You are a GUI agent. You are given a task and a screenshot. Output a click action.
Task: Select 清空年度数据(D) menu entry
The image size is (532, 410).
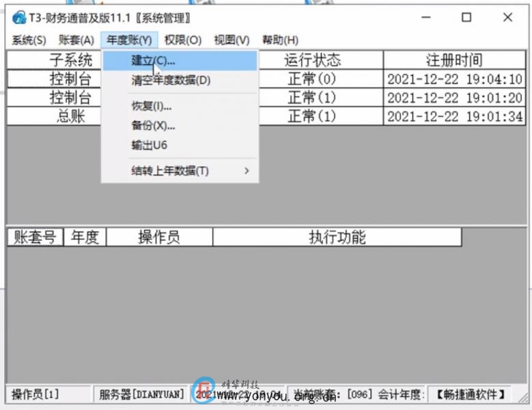tap(180, 81)
